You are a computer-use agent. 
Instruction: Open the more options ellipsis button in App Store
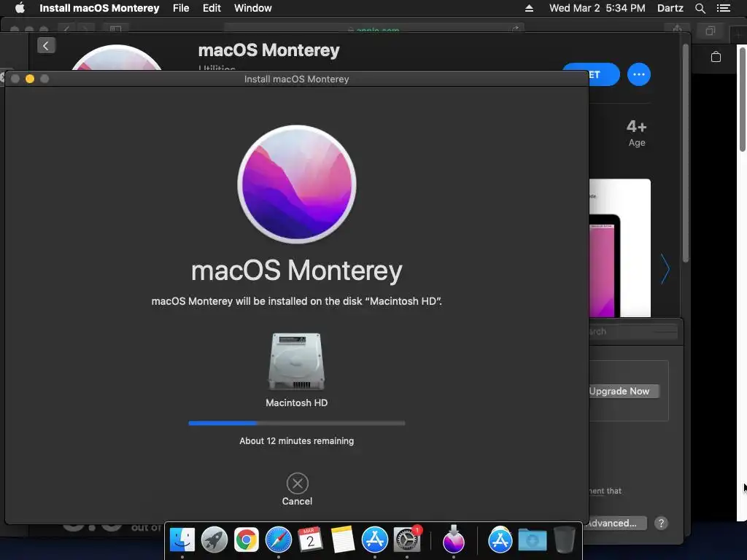[x=639, y=74]
